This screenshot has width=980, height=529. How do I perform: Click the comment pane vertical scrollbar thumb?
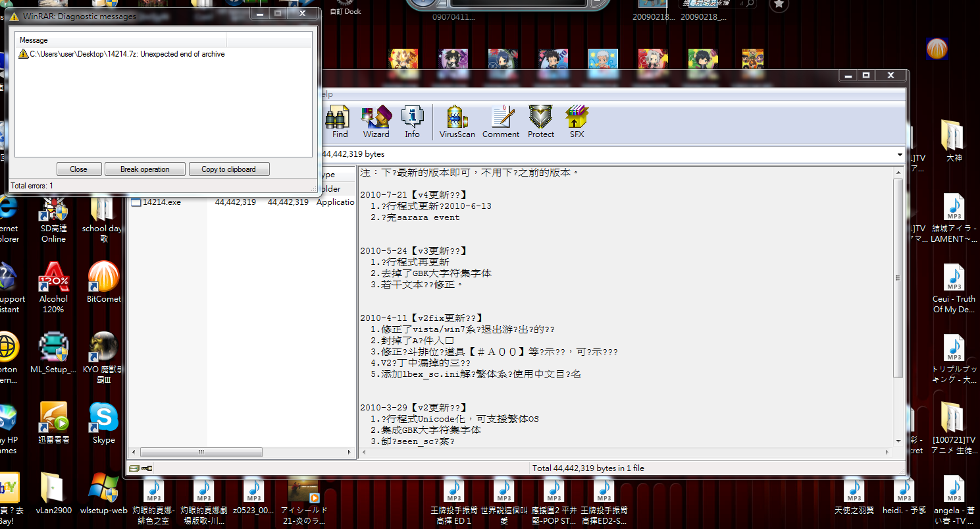(898, 278)
